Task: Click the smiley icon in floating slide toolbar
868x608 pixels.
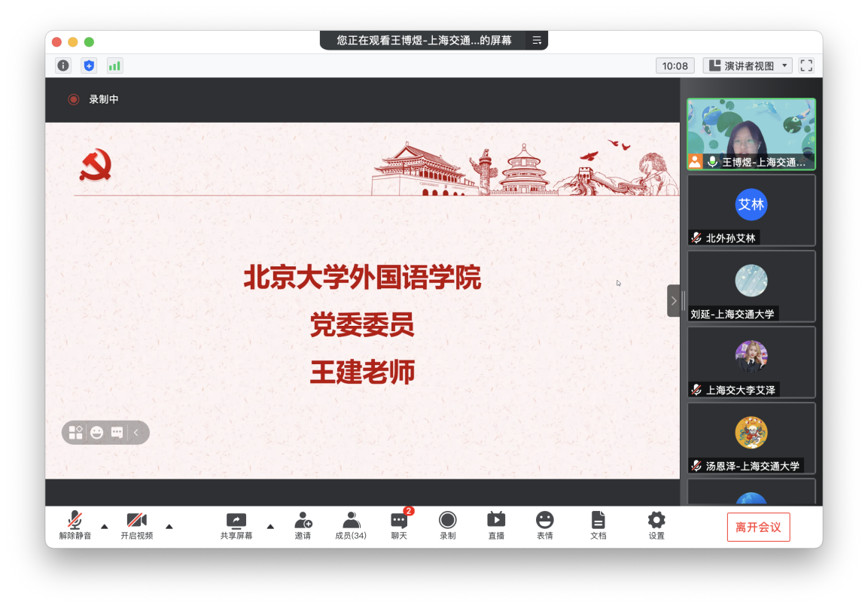Action: [x=97, y=433]
